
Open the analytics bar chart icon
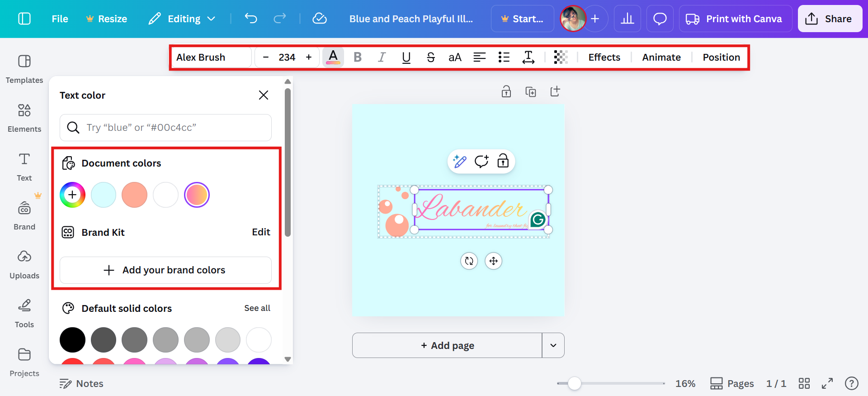(627, 19)
